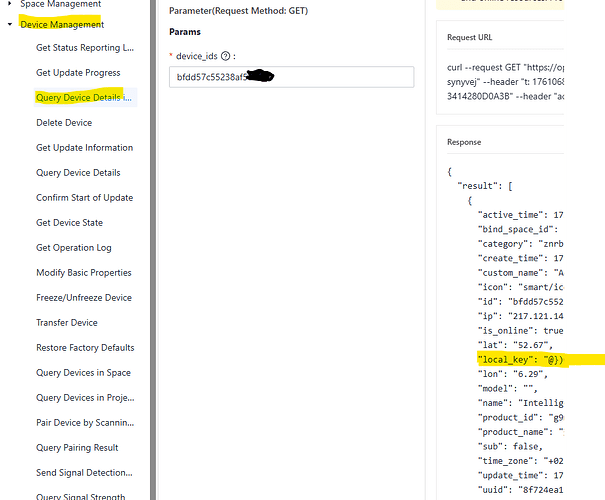Open Confirm Start of Update API
Image resolution: width=605 pixels, height=500 pixels.
(84, 198)
